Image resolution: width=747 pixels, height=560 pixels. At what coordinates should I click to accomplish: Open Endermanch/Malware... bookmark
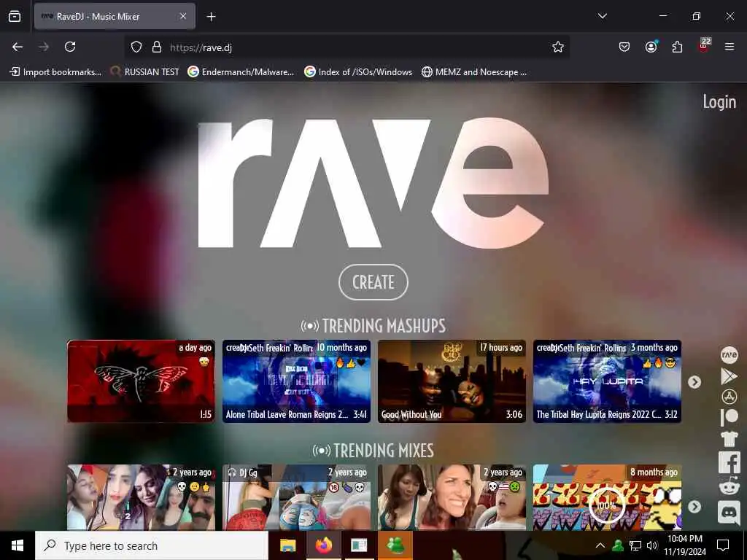pyautogui.click(x=241, y=72)
